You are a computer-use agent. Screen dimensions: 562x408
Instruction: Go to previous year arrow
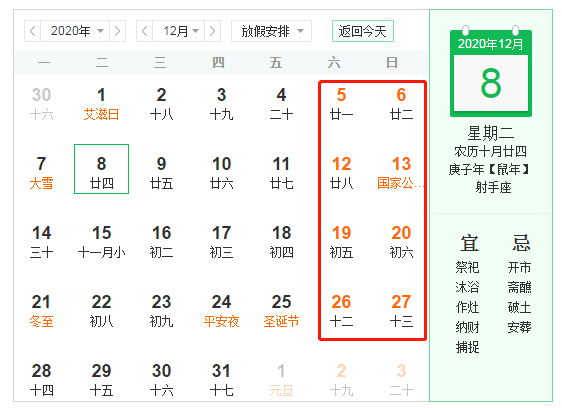tap(33, 31)
